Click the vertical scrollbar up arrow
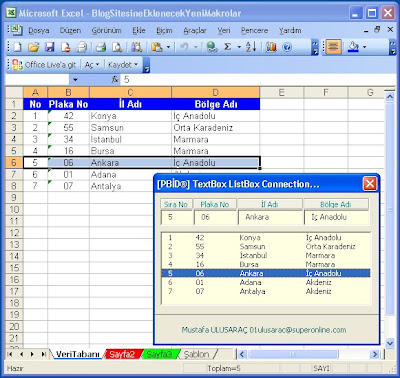The image size is (400, 378). pos(390,97)
